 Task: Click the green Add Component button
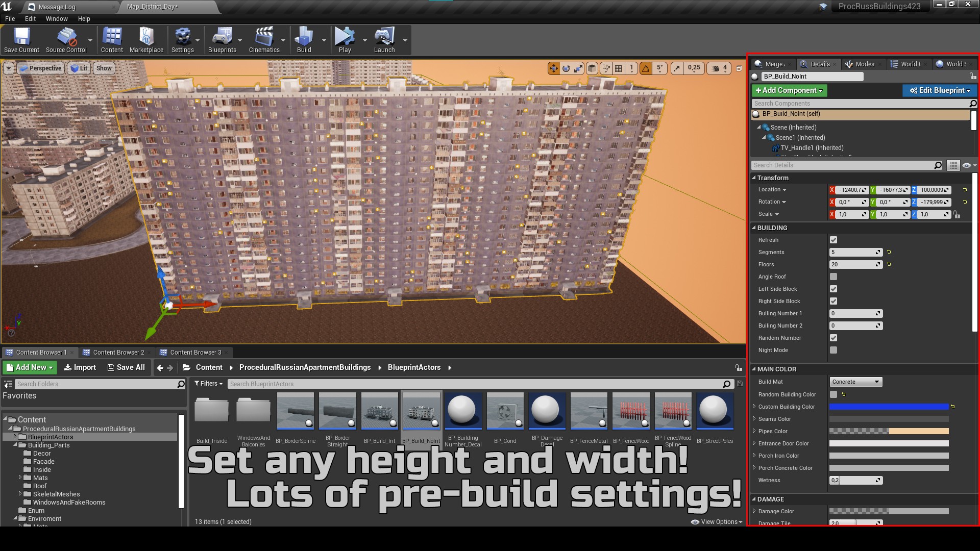pyautogui.click(x=789, y=90)
